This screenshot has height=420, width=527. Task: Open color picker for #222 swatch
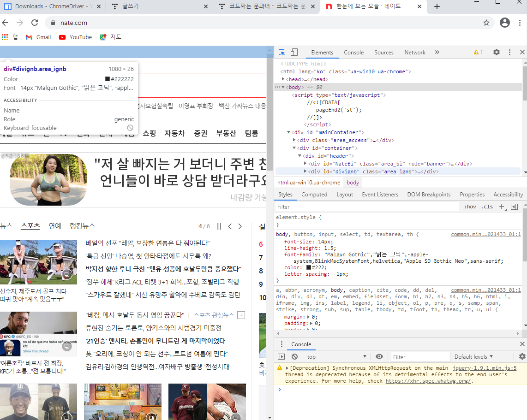point(309,268)
